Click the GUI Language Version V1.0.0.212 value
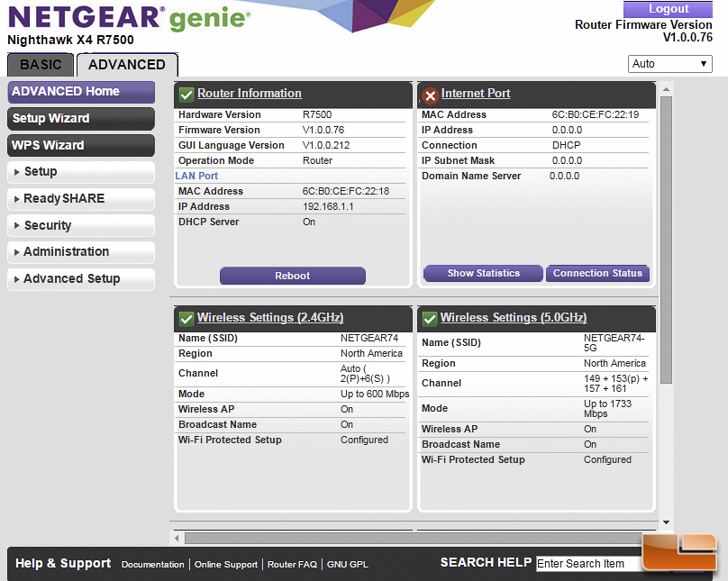728x581 pixels. point(326,145)
